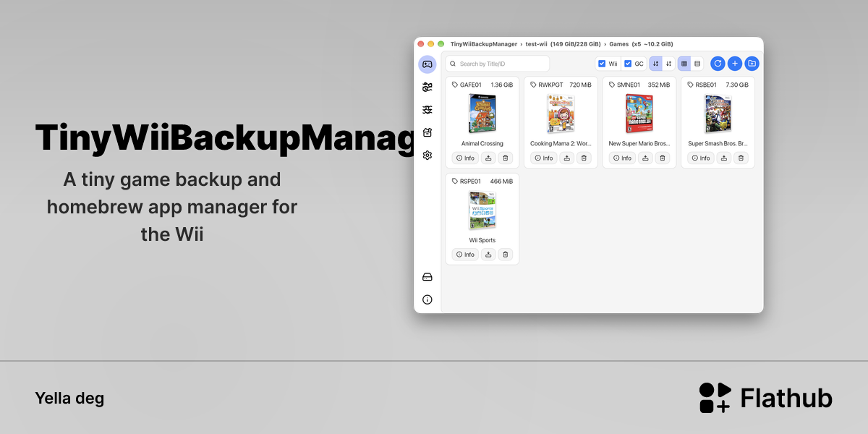
Task: Switch to grid view
Action: (684, 64)
